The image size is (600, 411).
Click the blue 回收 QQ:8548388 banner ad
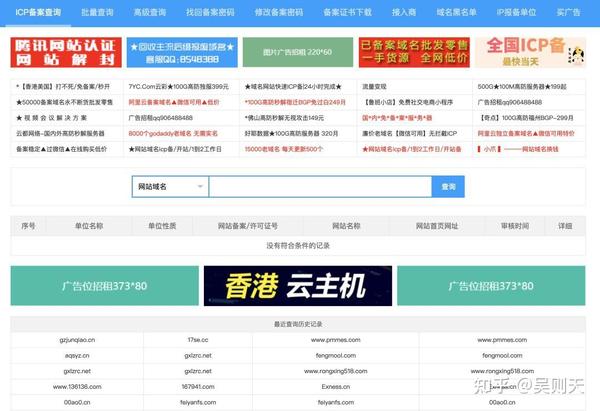point(182,52)
